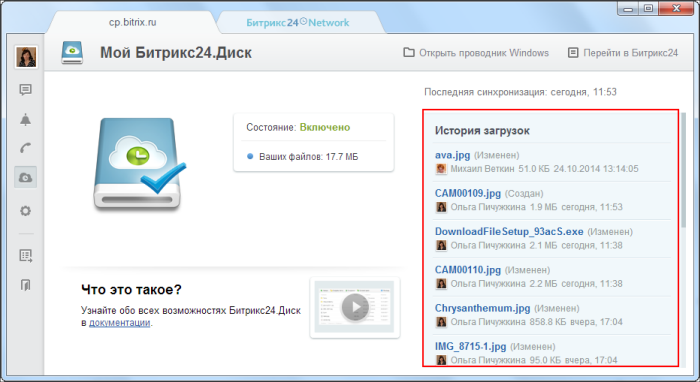Show notifications via the bell icon
The width and height of the screenshot is (700, 382).
coord(25,119)
